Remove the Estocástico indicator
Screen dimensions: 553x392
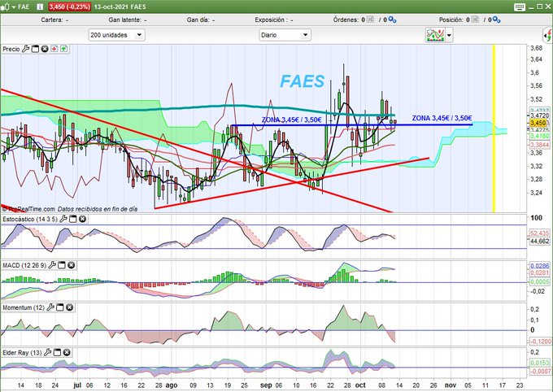[82, 219]
